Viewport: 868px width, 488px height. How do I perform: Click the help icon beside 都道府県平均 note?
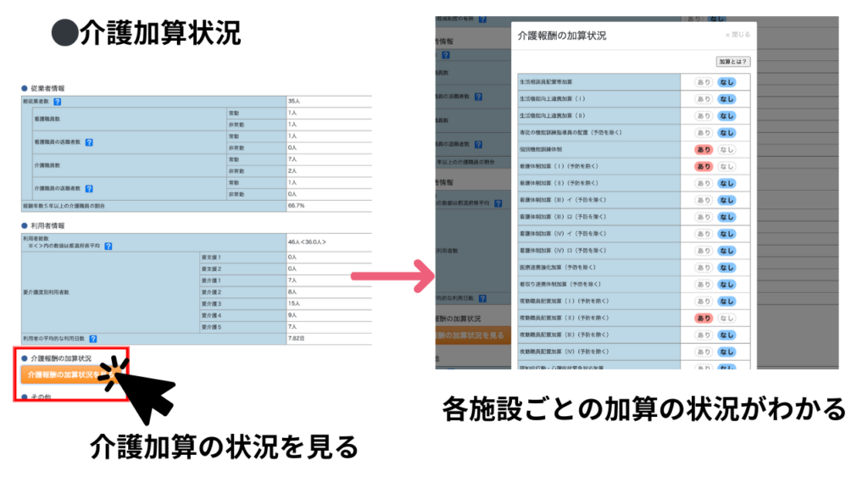click(x=108, y=247)
